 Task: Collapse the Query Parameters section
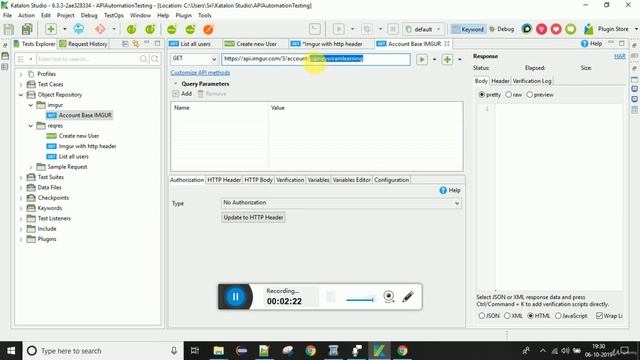[x=176, y=84]
